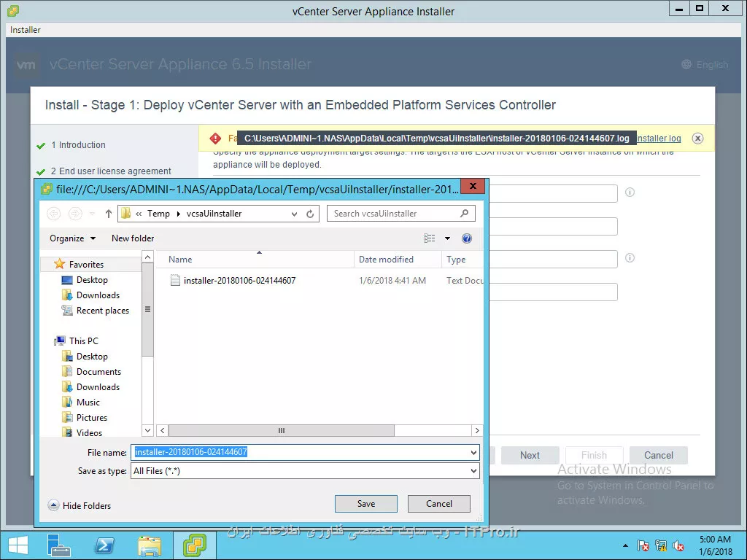Click the first field's info icon

(630, 192)
